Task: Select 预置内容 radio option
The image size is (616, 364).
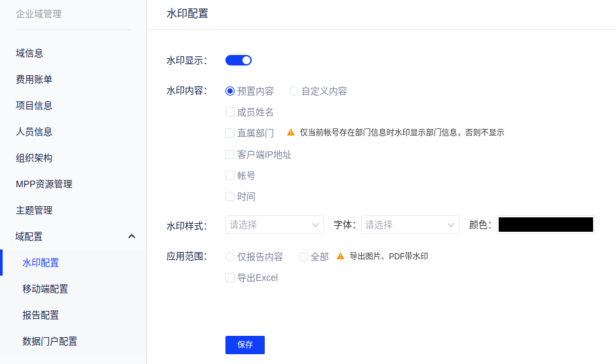Action: click(x=230, y=91)
